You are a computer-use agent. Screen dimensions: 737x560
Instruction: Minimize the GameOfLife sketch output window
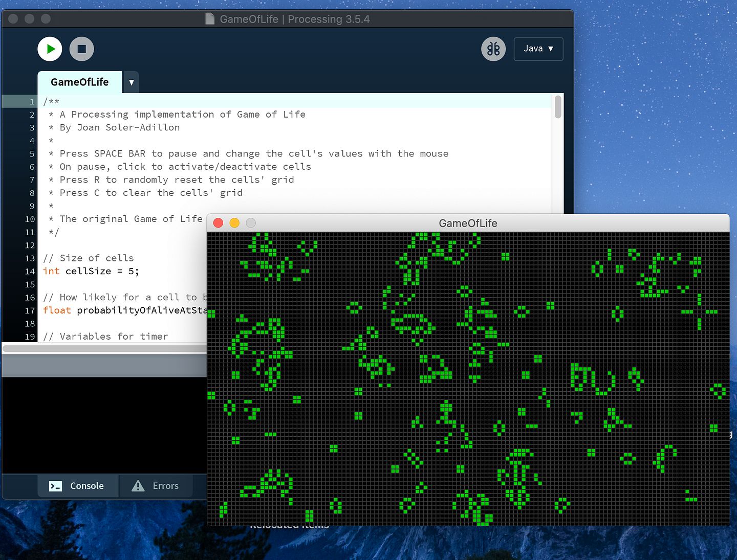(x=234, y=223)
